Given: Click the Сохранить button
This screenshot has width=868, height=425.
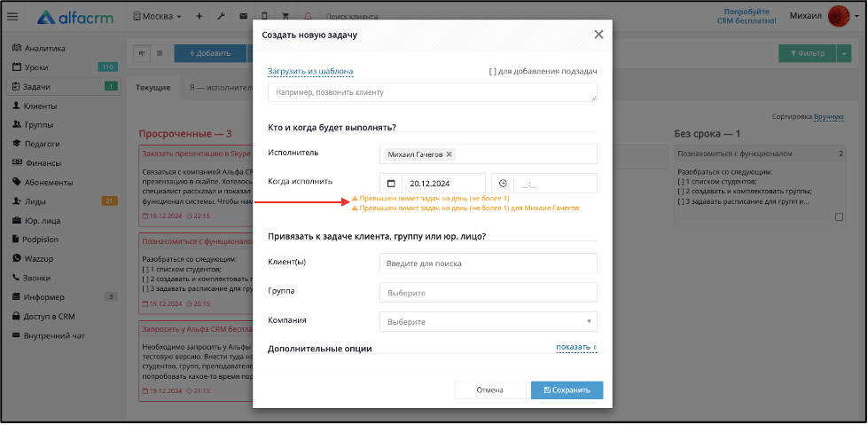Looking at the screenshot, I should [567, 390].
